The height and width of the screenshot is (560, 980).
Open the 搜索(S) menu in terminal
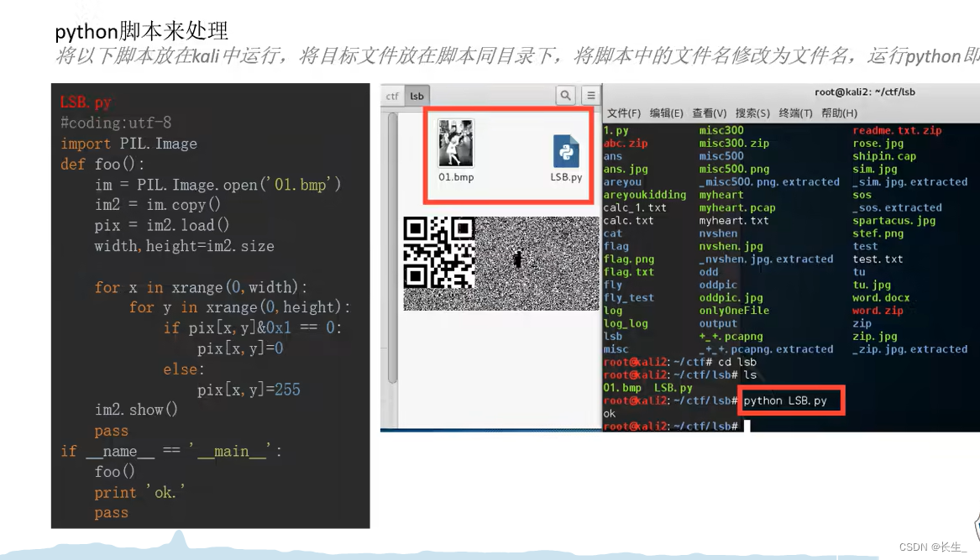(752, 113)
